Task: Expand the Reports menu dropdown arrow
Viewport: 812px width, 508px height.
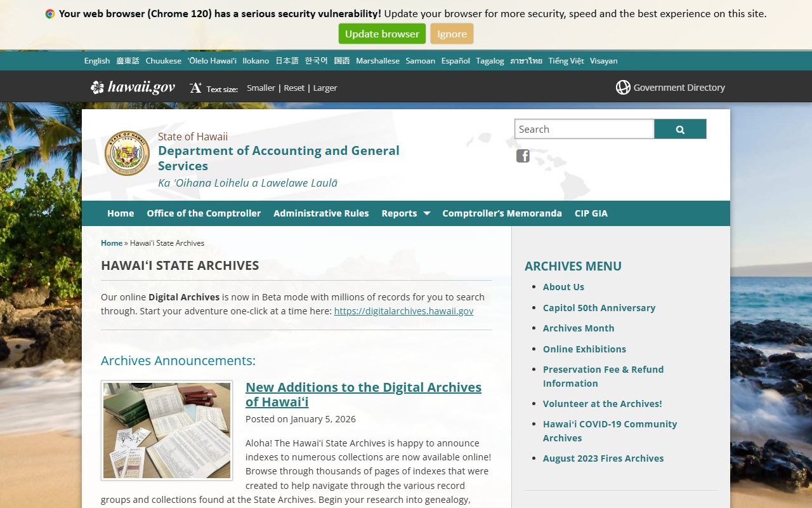Action: click(427, 213)
